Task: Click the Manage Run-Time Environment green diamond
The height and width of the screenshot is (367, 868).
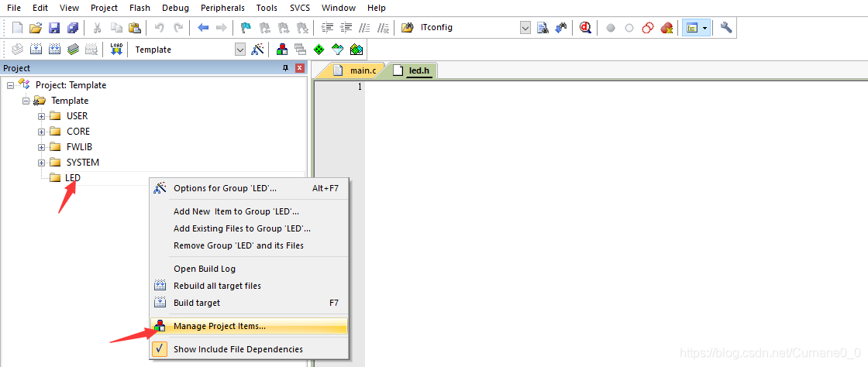Action: (x=319, y=50)
